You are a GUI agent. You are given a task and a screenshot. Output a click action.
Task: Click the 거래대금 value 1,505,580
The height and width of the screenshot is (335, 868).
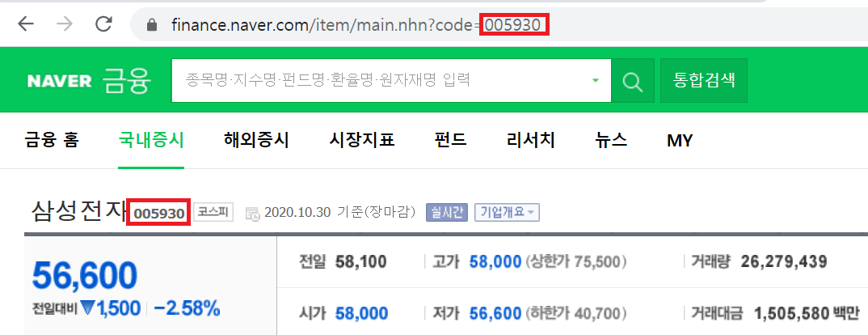pyautogui.click(x=791, y=313)
